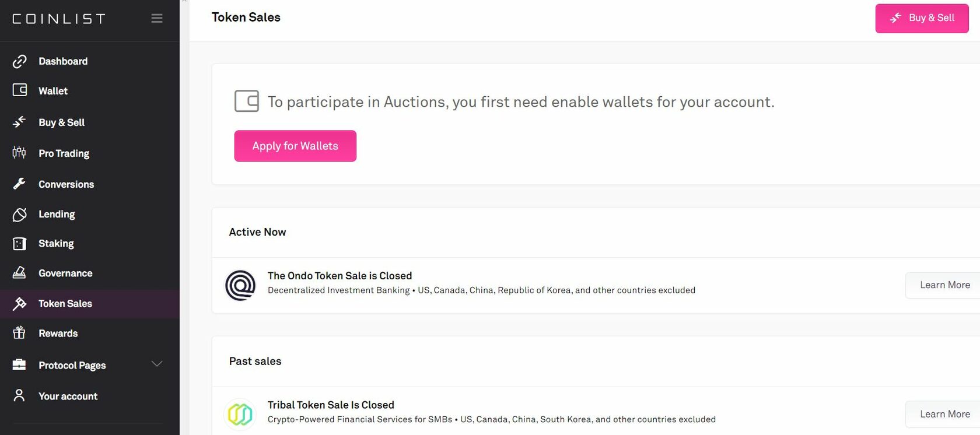Click the Ondo token logo

[240, 285]
